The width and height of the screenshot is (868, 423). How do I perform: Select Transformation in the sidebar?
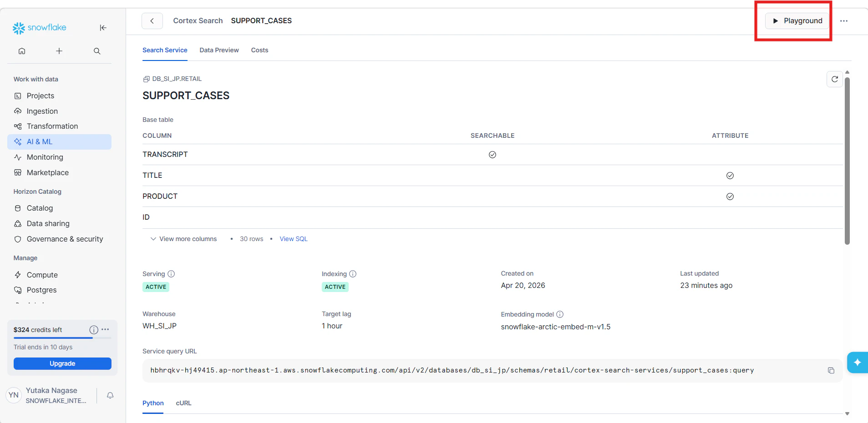pyautogui.click(x=60, y=126)
